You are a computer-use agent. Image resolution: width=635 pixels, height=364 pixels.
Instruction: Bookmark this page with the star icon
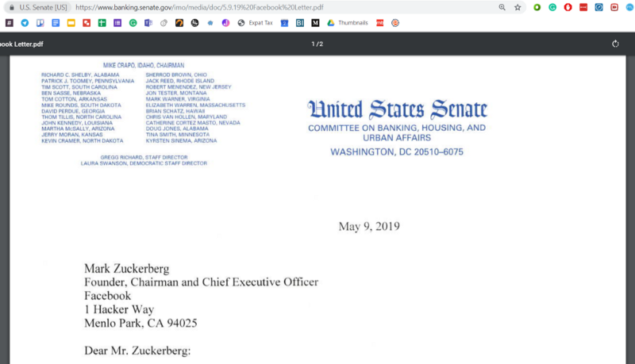[518, 7]
